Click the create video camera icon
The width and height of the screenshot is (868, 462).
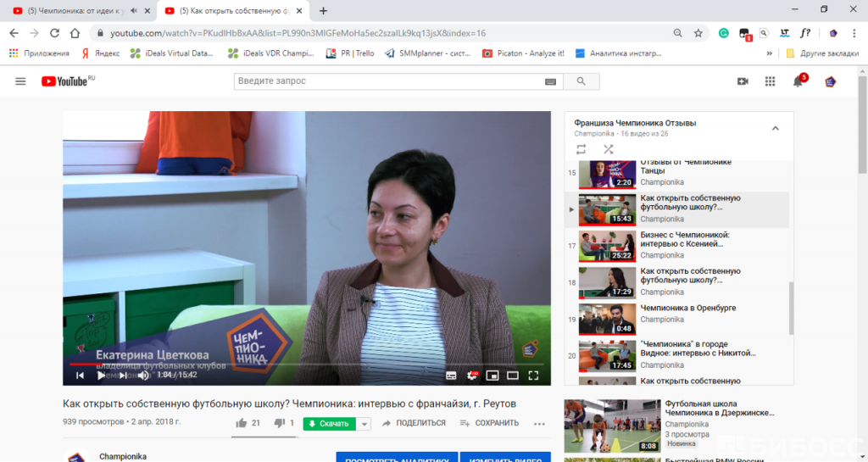point(743,81)
